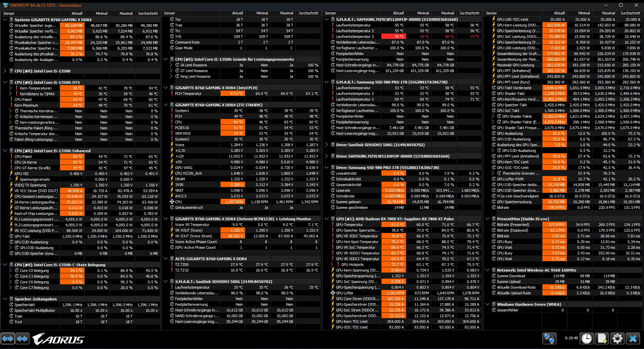
Task: Click the drive icon of S.M.A.R.T.: SanDisk group
Action: tap(172, 282)
